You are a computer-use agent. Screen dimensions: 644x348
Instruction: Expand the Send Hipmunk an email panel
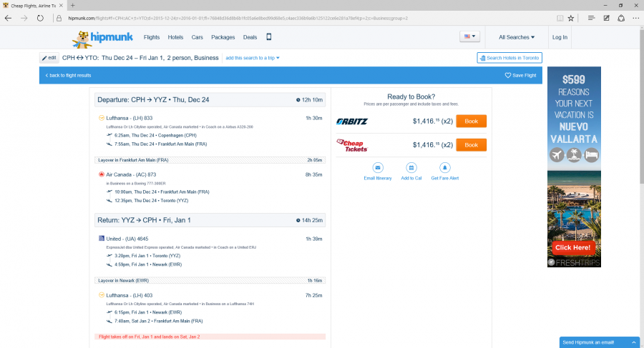click(x=600, y=342)
